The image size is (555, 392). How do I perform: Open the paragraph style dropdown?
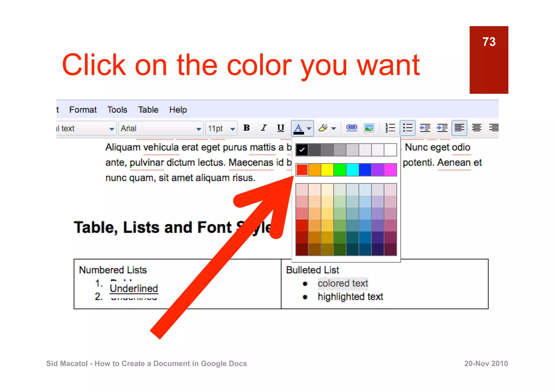(86, 128)
